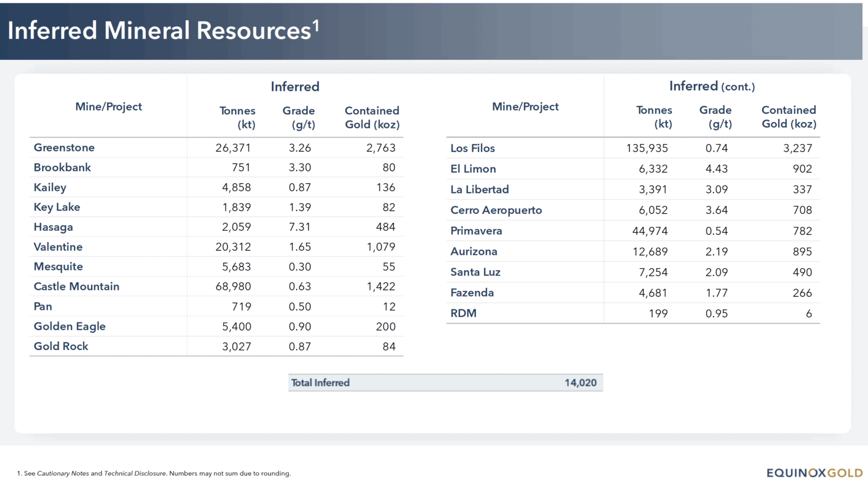Select the Castle Mountain row label

(76, 287)
